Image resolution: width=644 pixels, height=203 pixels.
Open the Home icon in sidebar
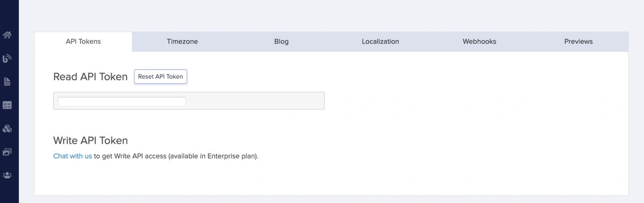(8, 35)
